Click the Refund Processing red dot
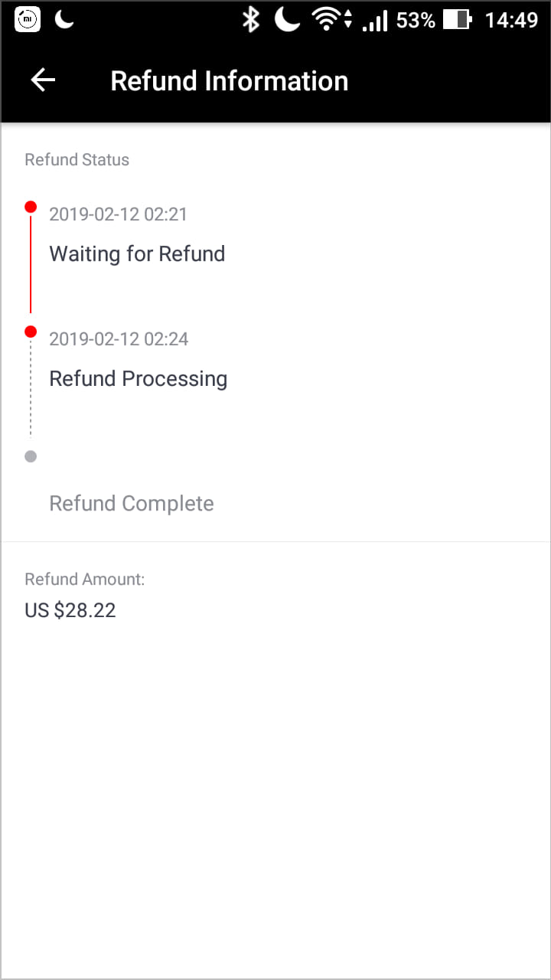Screen dimensions: 551x980 (x=31, y=332)
